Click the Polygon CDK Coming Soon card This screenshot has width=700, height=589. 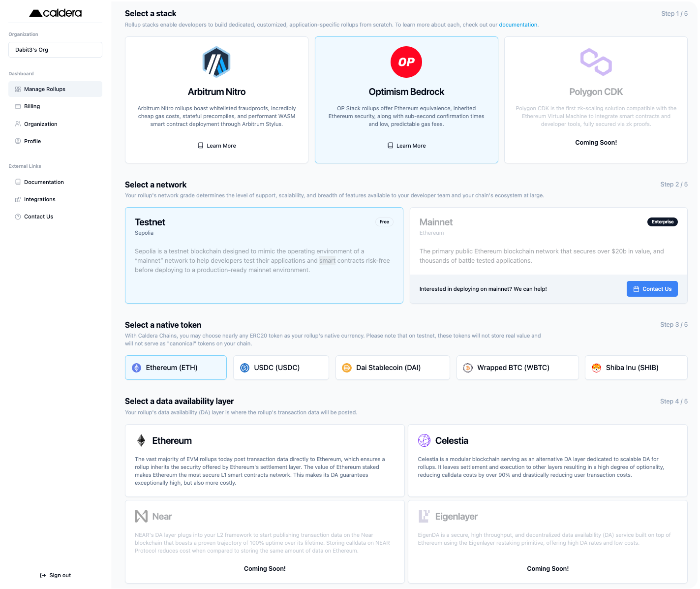coord(596,100)
